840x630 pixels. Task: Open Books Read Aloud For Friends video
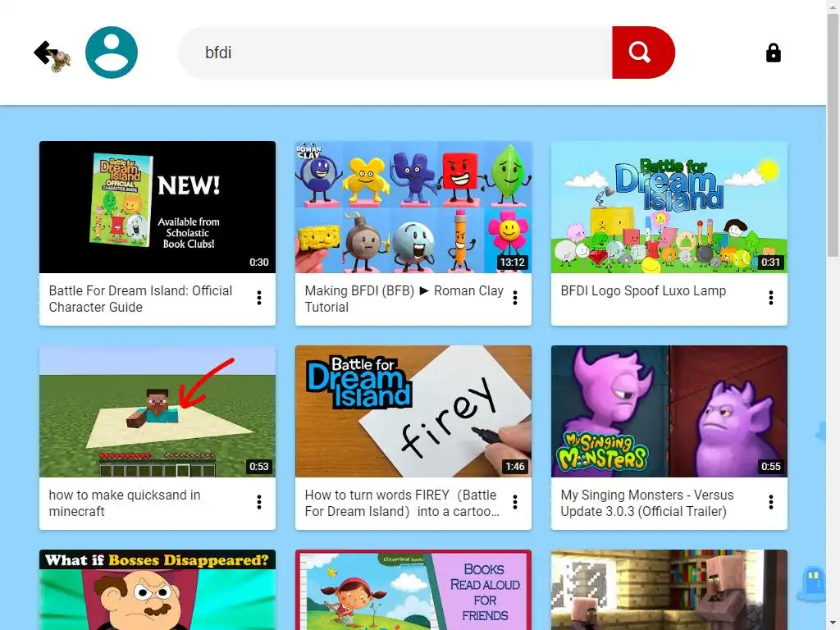point(413,590)
